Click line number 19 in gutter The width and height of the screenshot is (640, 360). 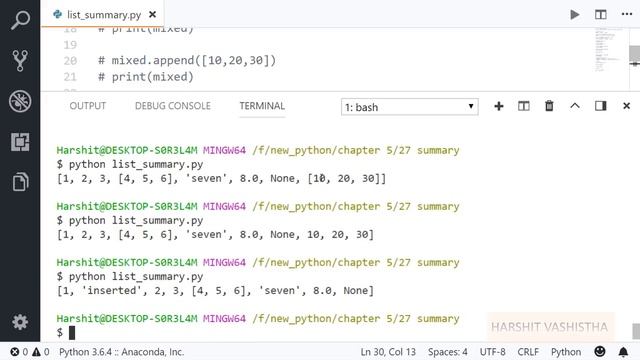click(x=70, y=44)
